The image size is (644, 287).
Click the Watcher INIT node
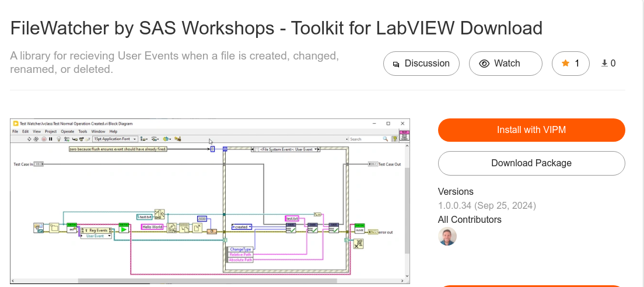pyautogui.click(x=72, y=228)
